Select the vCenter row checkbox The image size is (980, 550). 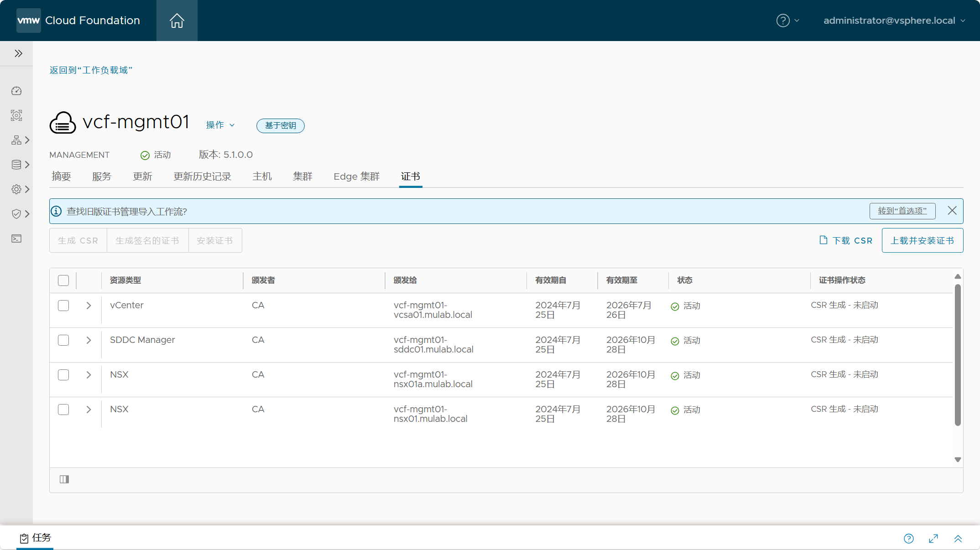[63, 306]
